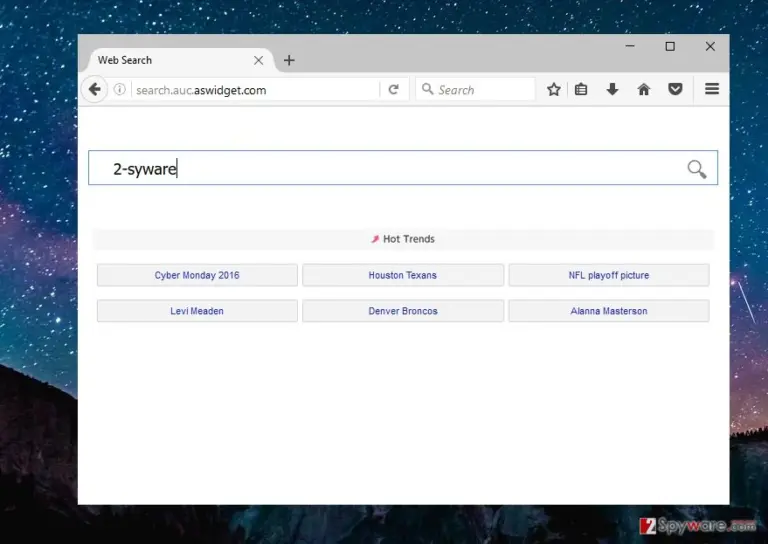Open site information icon in address bar
This screenshot has width=768, height=544.
tap(120, 90)
